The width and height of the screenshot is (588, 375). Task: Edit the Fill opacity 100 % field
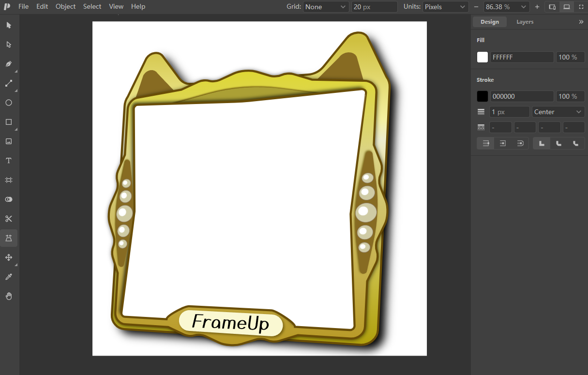tap(571, 57)
